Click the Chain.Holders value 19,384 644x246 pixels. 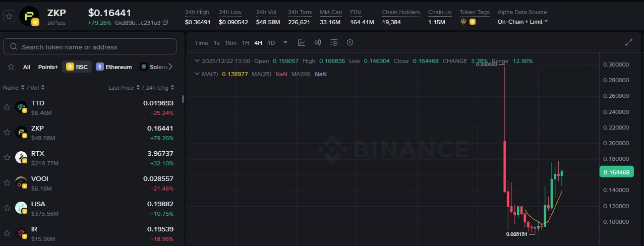coord(391,22)
